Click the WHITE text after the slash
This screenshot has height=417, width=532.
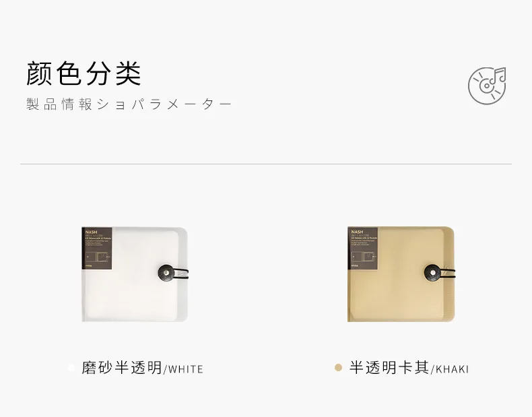tap(186, 369)
